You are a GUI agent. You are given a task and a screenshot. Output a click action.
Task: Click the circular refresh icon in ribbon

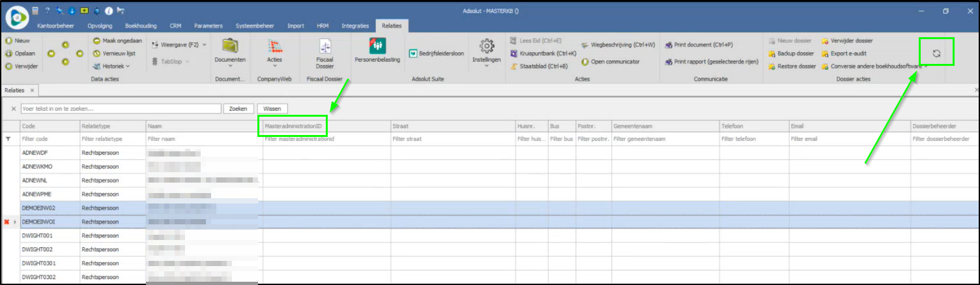tap(936, 53)
